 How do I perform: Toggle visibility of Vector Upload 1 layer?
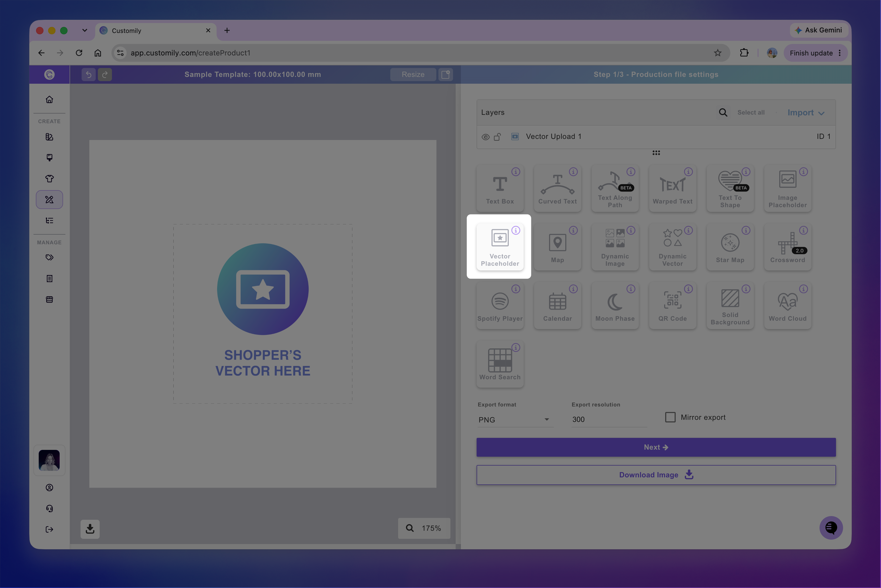pyautogui.click(x=485, y=137)
